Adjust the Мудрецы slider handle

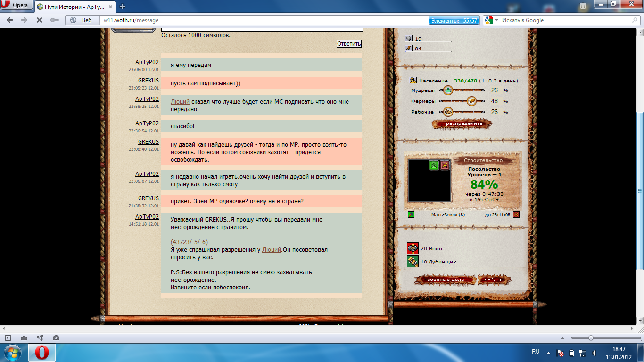coord(448,90)
